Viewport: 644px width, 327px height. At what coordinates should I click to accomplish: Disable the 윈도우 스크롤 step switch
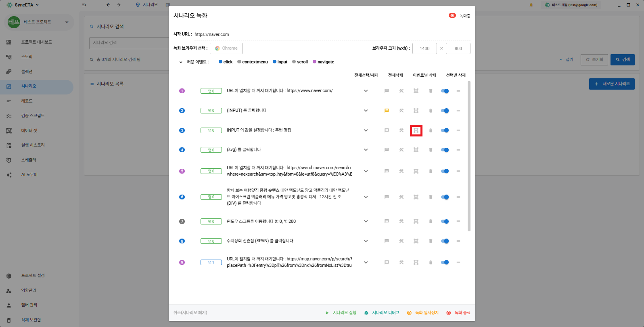click(445, 221)
